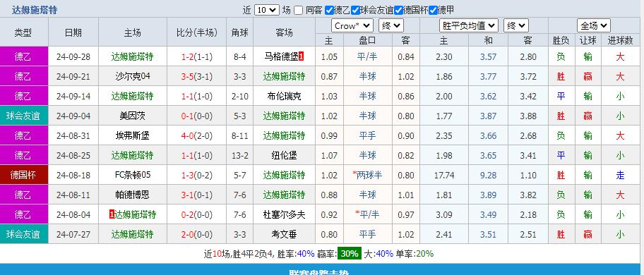Uncheck the 德甲 filter checkbox
Viewport: 644px width, 275px height.
(433, 11)
